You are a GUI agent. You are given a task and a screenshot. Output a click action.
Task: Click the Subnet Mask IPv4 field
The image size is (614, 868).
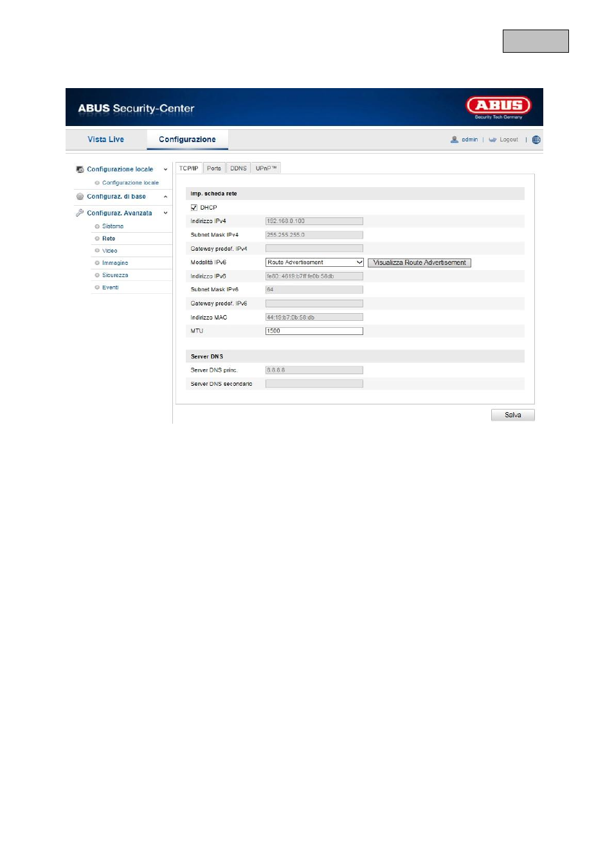coord(314,235)
